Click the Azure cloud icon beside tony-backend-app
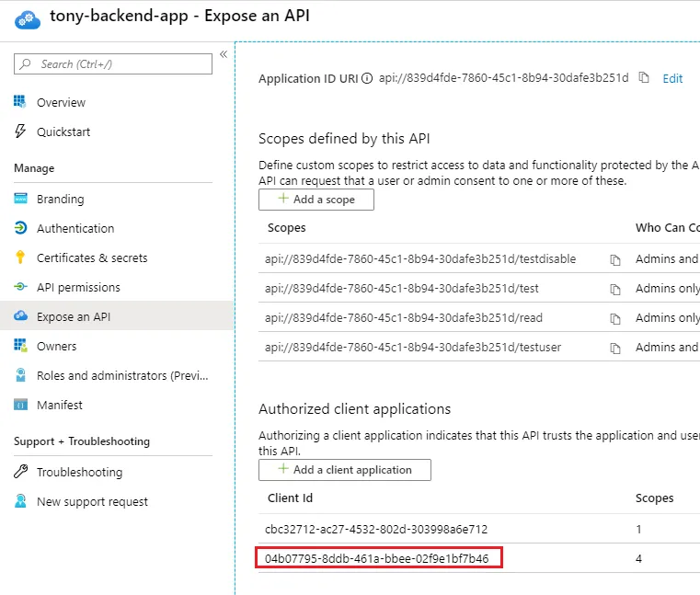Image resolution: width=700 pixels, height=595 pixels. [25, 18]
